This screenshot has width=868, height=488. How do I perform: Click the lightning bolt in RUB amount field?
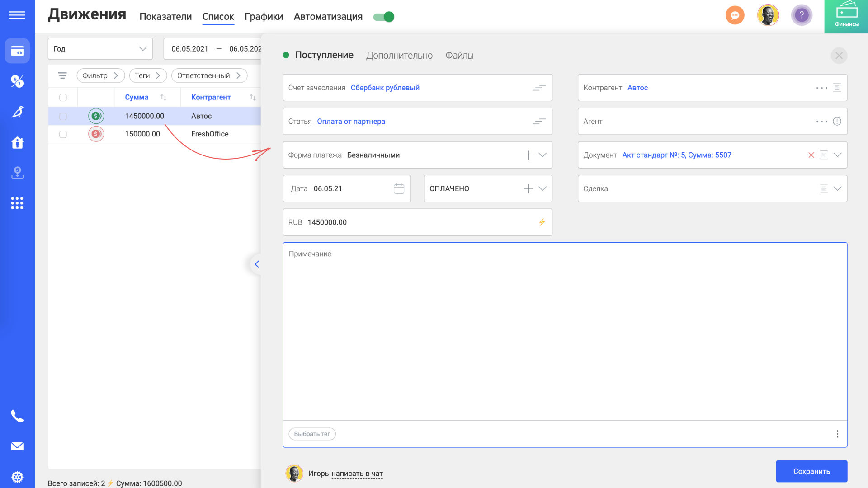tap(542, 222)
